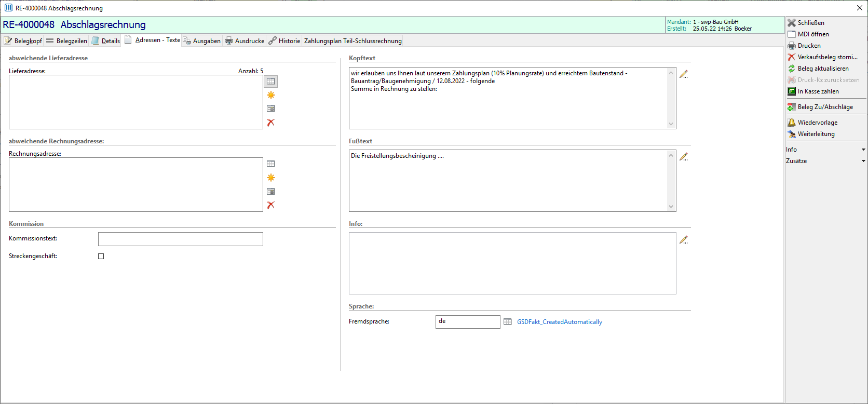Click the Erstellt value '25.05.22 14:26 Boeker'
The height and width of the screenshot is (404, 868).
coord(722,29)
